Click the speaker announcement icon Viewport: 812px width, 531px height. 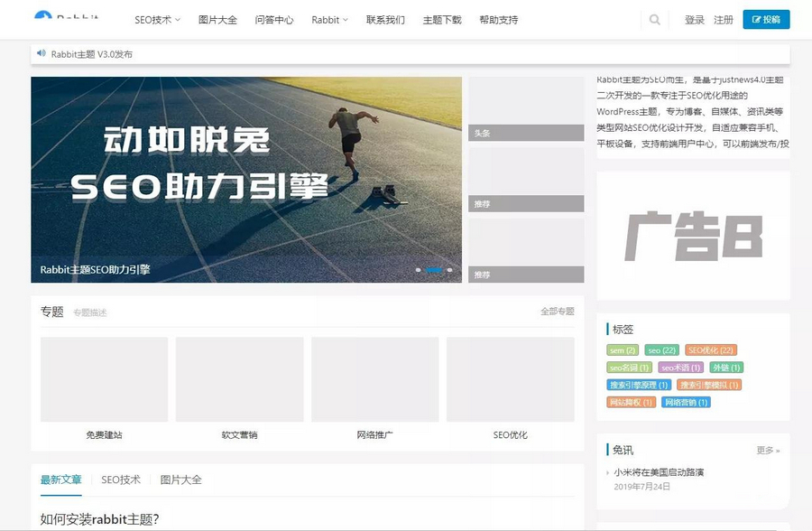tap(42, 54)
